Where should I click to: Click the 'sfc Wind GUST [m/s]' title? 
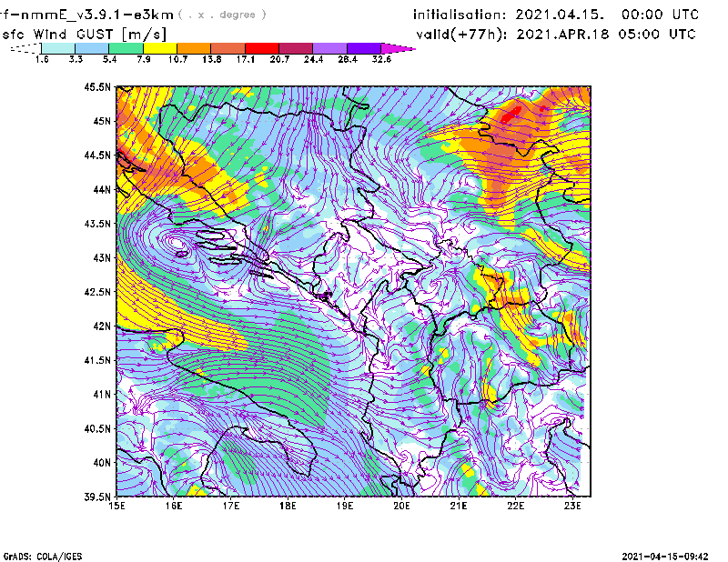[x=84, y=35]
